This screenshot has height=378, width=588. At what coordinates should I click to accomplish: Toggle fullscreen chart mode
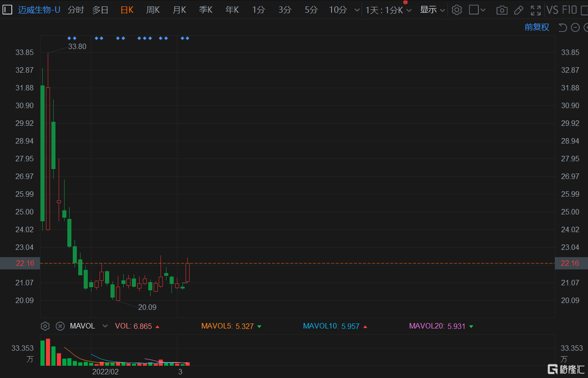click(536, 10)
